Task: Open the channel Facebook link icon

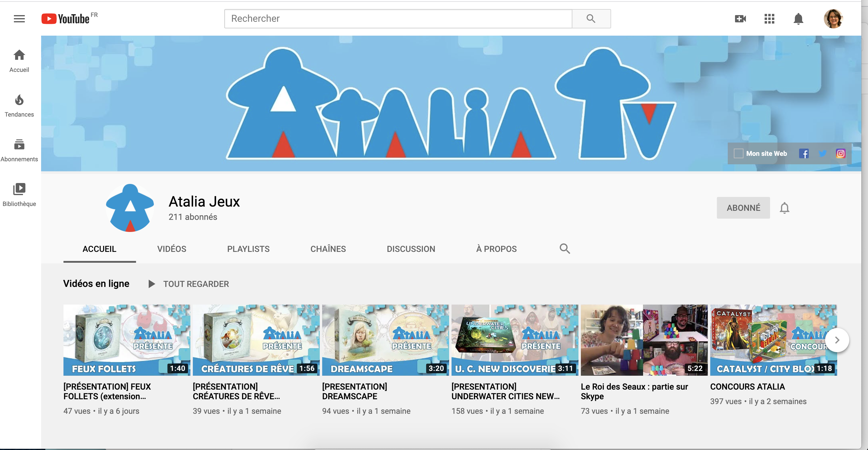Action: click(x=804, y=154)
